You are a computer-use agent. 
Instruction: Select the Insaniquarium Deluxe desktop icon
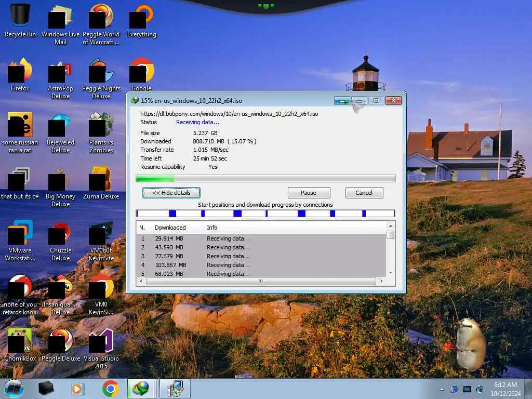60,295
